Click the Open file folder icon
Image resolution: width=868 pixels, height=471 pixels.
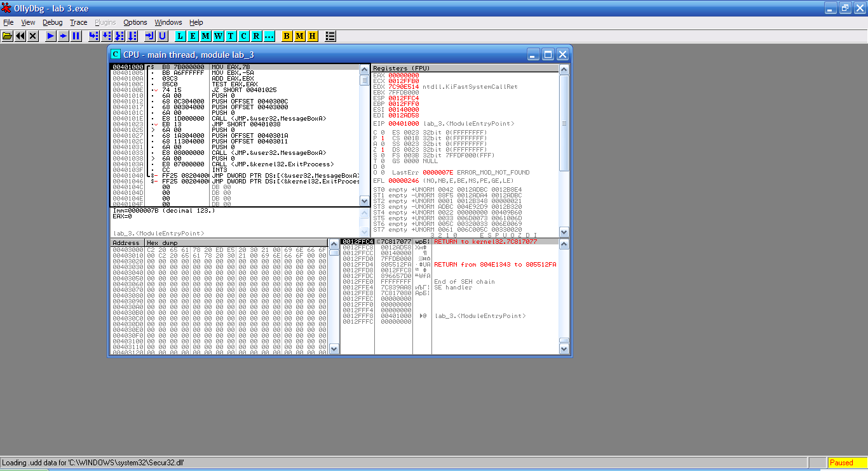(8, 36)
